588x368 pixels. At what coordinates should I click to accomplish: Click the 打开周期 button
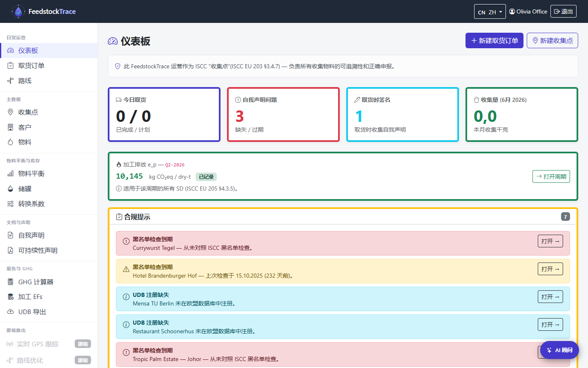[551, 177]
